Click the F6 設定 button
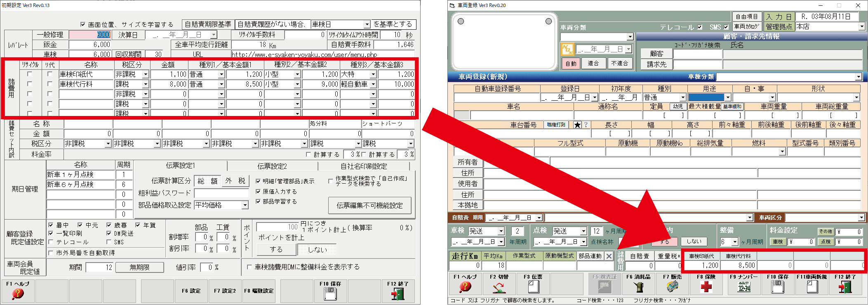This screenshot has height=305, width=868. click(x=191, y=290)
